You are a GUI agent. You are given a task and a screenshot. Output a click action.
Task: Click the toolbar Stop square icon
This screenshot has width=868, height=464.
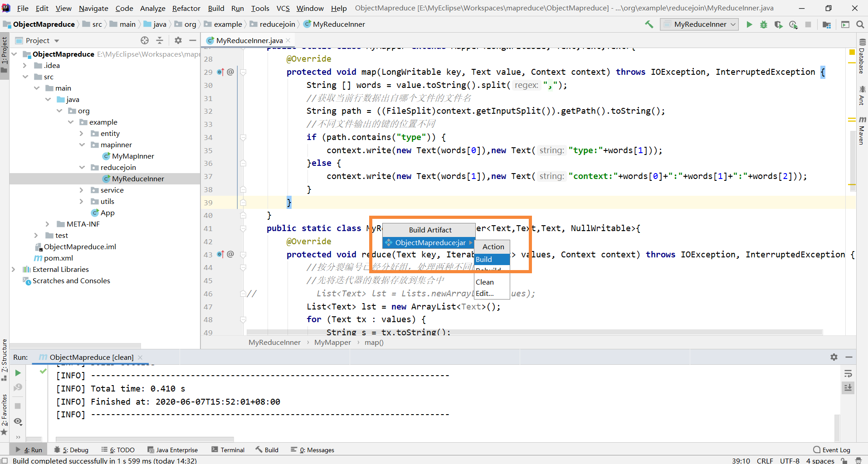pos(808,24)
